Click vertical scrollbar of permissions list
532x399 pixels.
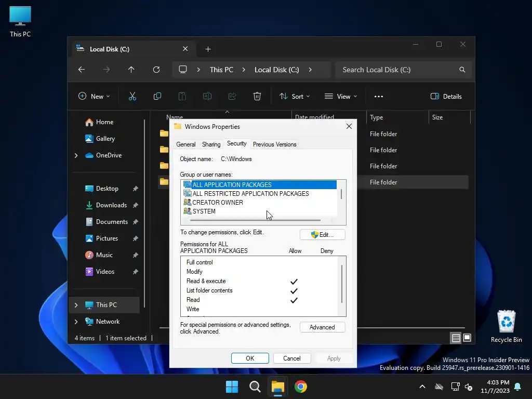click(x=342, y=284)
